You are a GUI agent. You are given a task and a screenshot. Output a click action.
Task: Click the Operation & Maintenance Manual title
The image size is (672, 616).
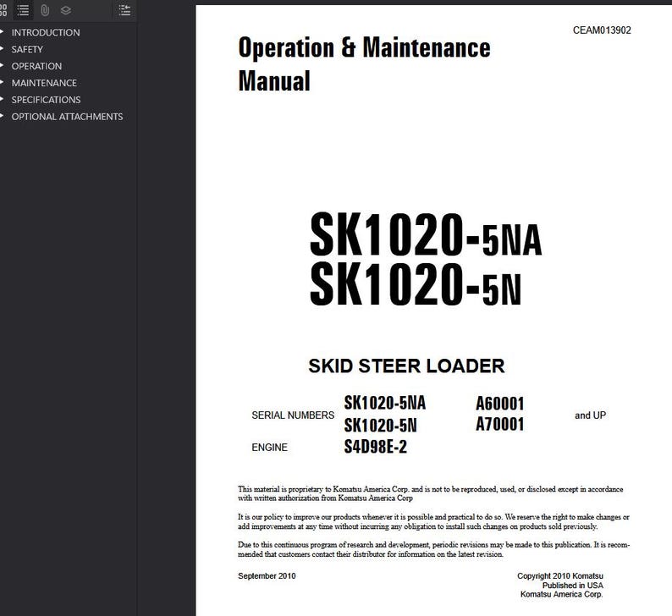point(364,63)
